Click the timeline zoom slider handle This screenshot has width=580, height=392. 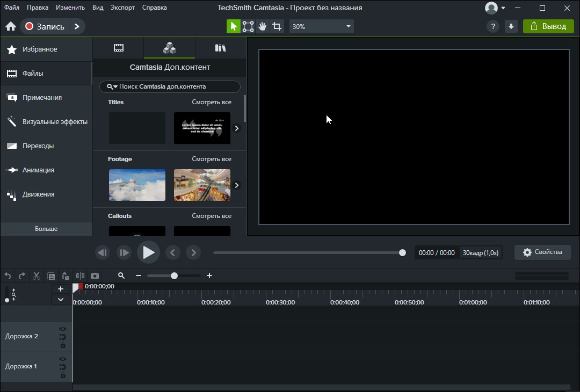[174, 275]
